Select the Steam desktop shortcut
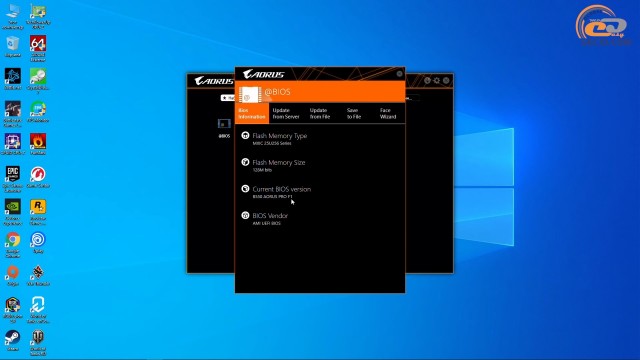Viewport: 640px width, 360px height. (x=13, y=340)
